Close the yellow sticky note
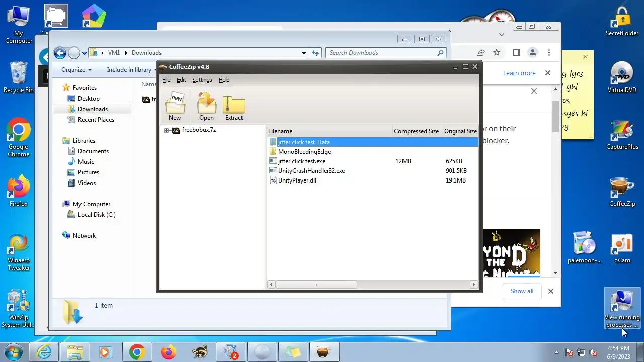This screenshot has height=362, width=644. (585, 57)
